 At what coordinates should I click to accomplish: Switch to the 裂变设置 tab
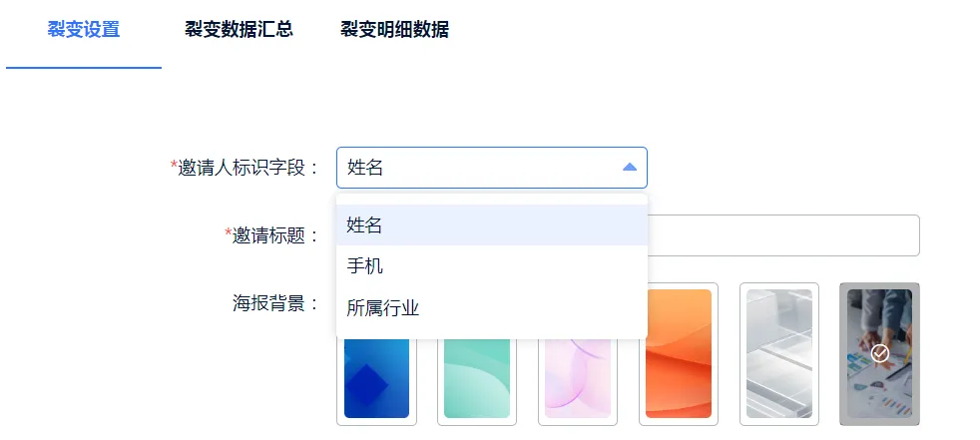[84, 30]
